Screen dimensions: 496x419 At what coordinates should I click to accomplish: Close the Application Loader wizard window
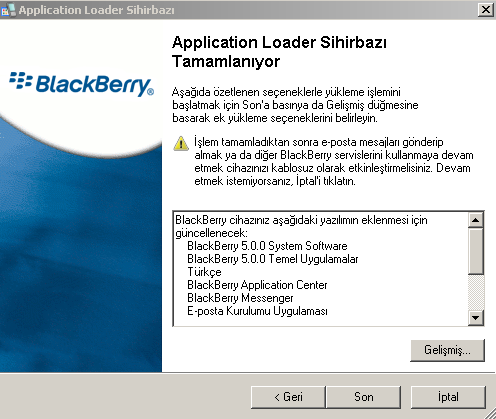(486, 10)
